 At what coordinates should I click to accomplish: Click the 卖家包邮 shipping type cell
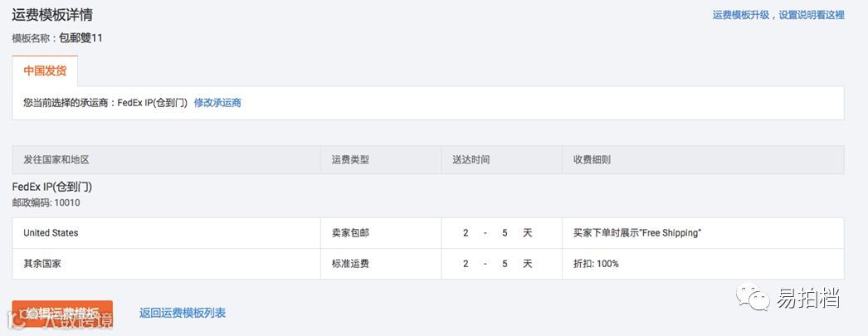[x=349, y=233]
